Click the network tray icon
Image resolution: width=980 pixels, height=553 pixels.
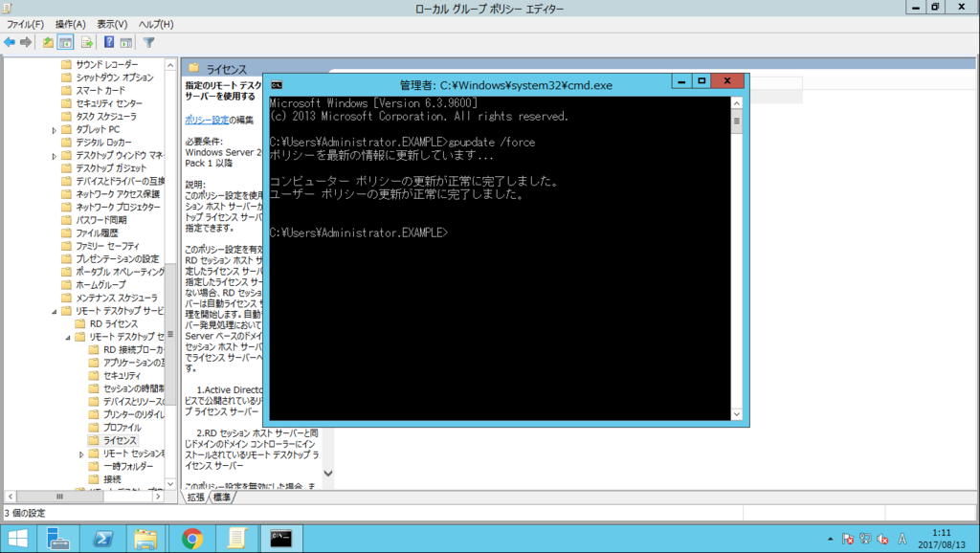[865, 539]
